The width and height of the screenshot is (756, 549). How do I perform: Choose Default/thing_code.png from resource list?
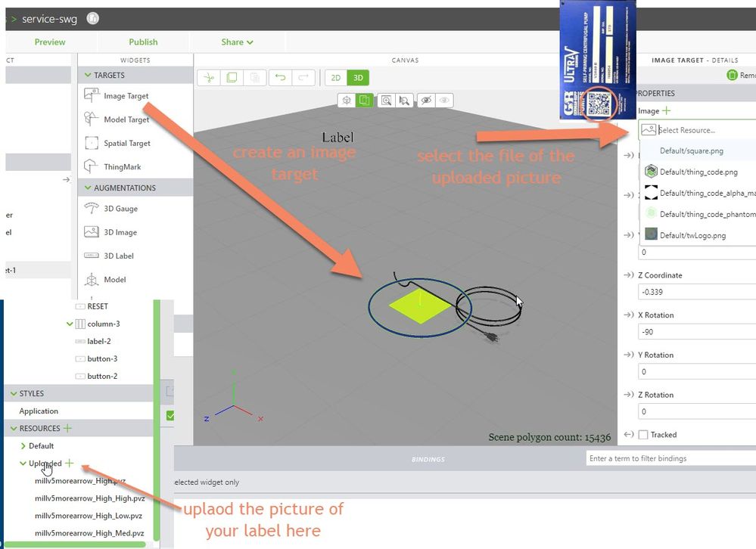click(698, 172)
